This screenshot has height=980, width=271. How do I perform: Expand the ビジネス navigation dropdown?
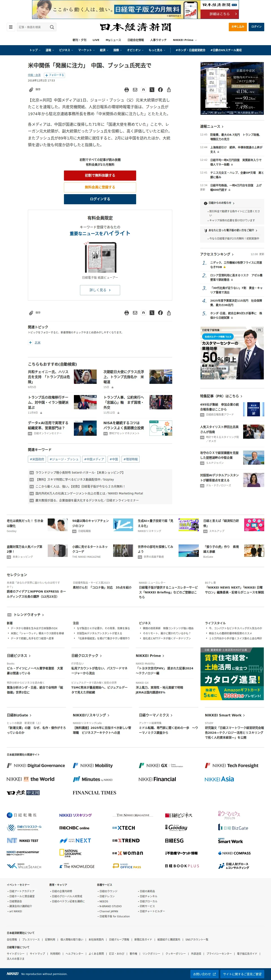(x=67, y=50)
